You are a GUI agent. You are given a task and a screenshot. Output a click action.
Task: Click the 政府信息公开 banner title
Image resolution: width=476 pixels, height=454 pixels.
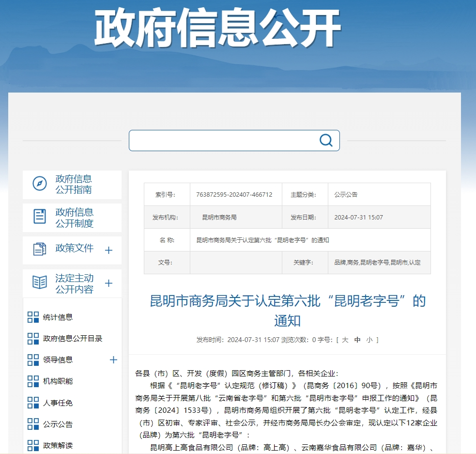(x=217, y=28)
